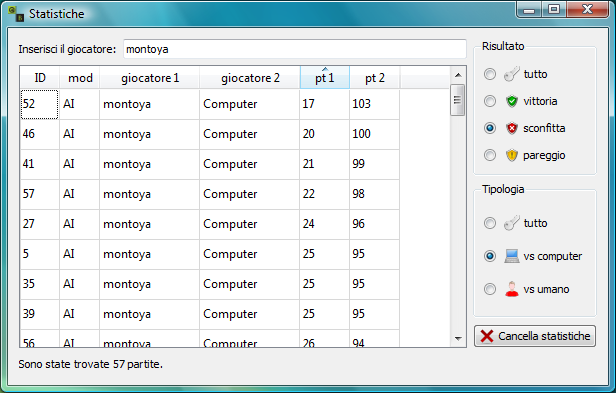Click pt 1 value 24
The width and height of the screenshot is (616, 393).
click(324, 224)
